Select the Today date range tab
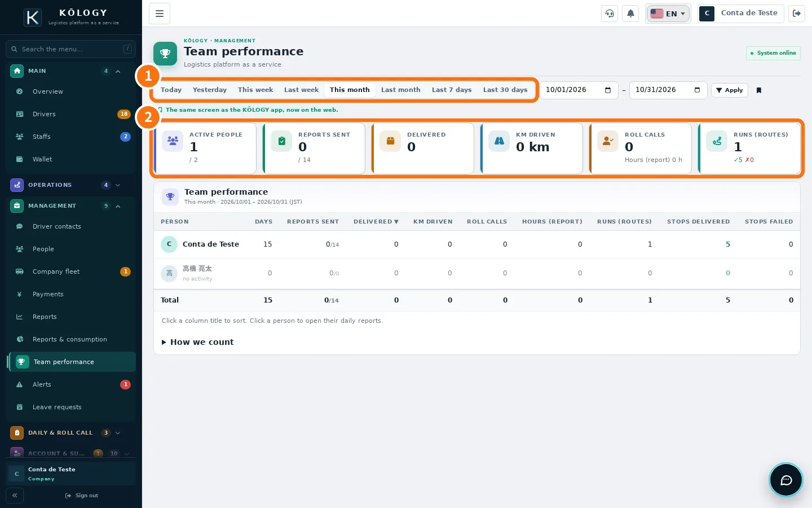Viewport: 812px width, 508px height. click(171, 90)
